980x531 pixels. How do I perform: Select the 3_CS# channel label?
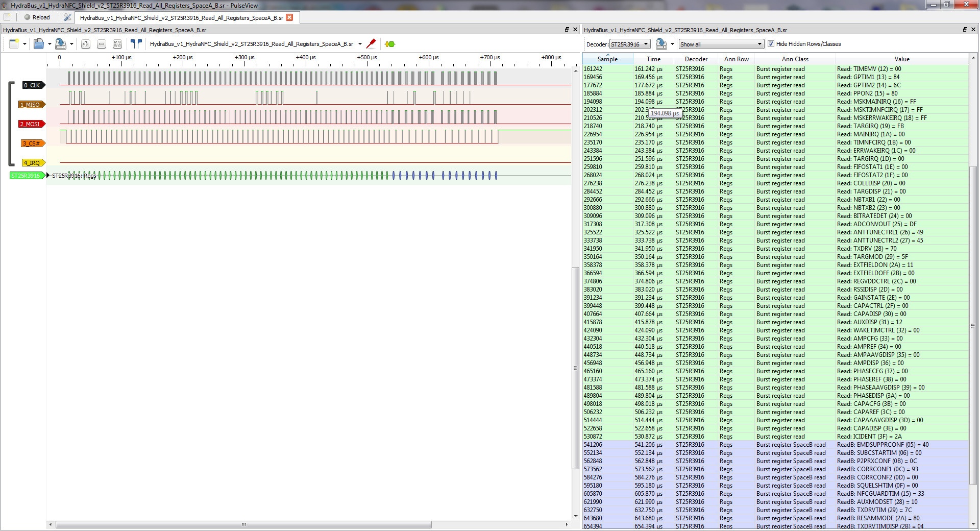point(33,143)
